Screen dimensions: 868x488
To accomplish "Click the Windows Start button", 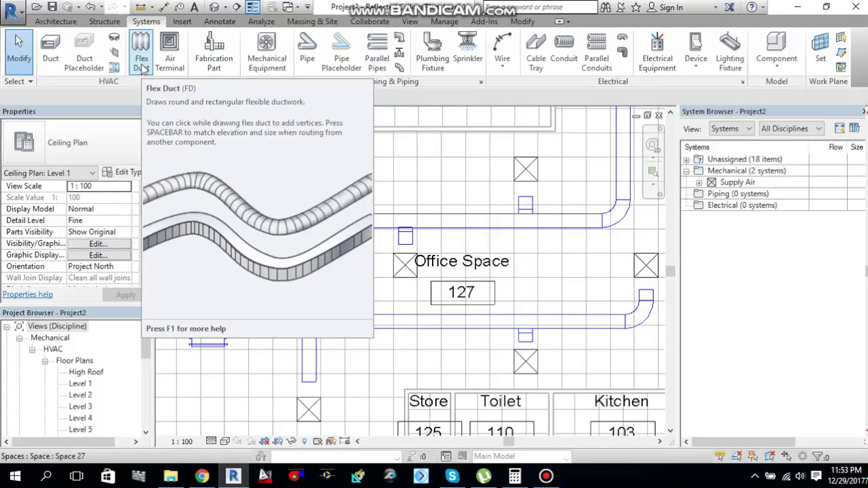I will [15, 476].
